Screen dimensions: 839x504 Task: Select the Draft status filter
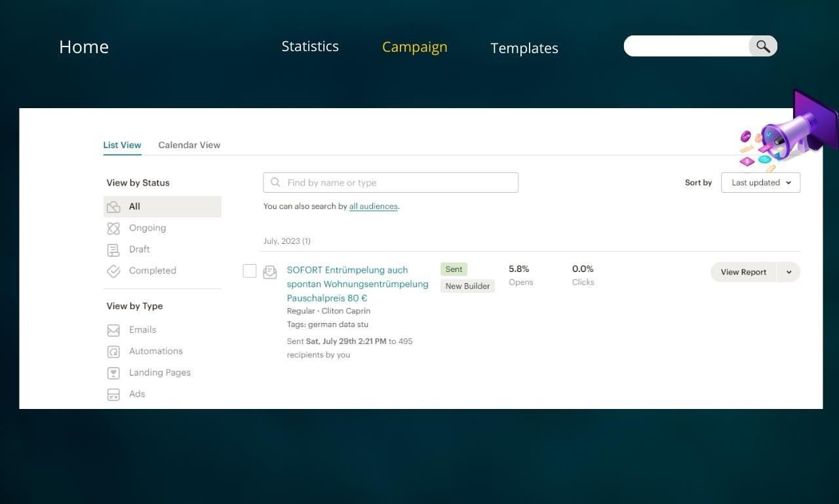(x=140, y=249)
